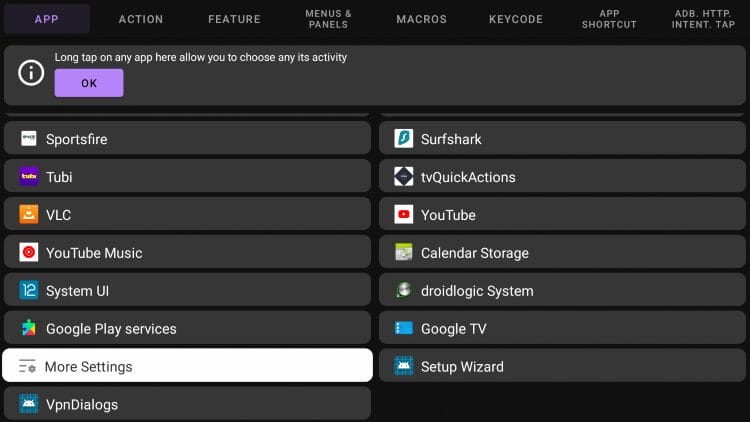Click the Google Play services icon

(29, 328)
